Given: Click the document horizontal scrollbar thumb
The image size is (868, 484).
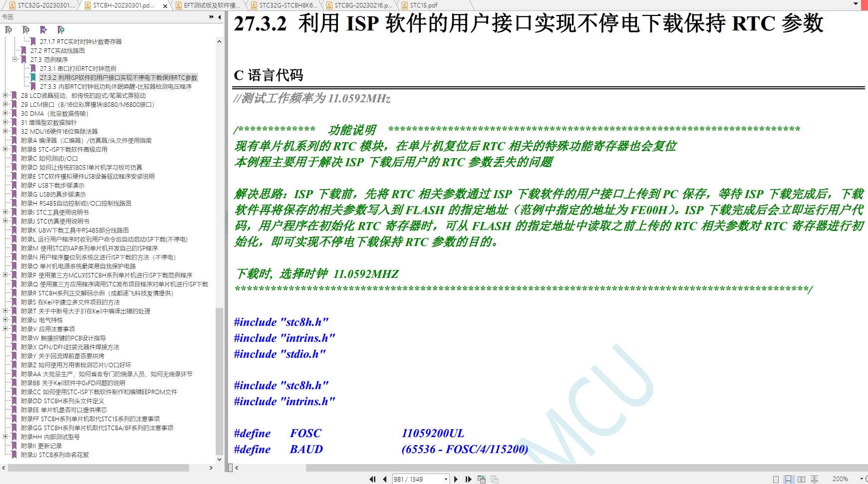Looking at the screenshot, I should point(586,468).
